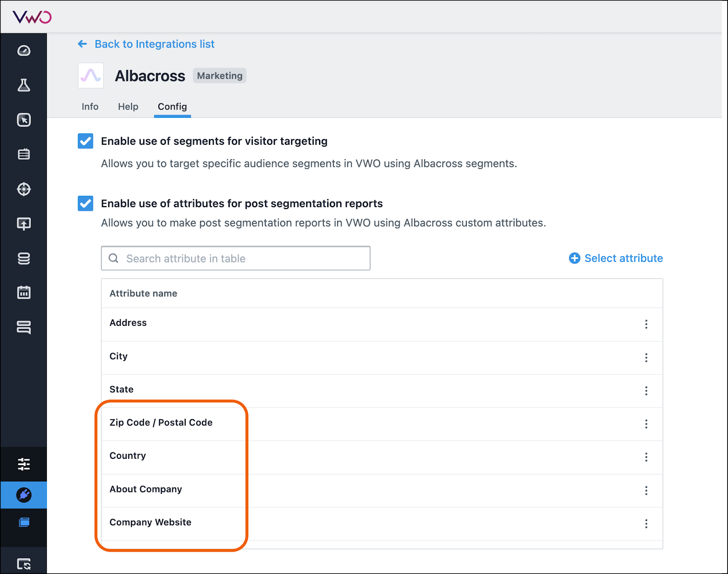Click the Albacross logo thumbnail

[x=91, y=76]
